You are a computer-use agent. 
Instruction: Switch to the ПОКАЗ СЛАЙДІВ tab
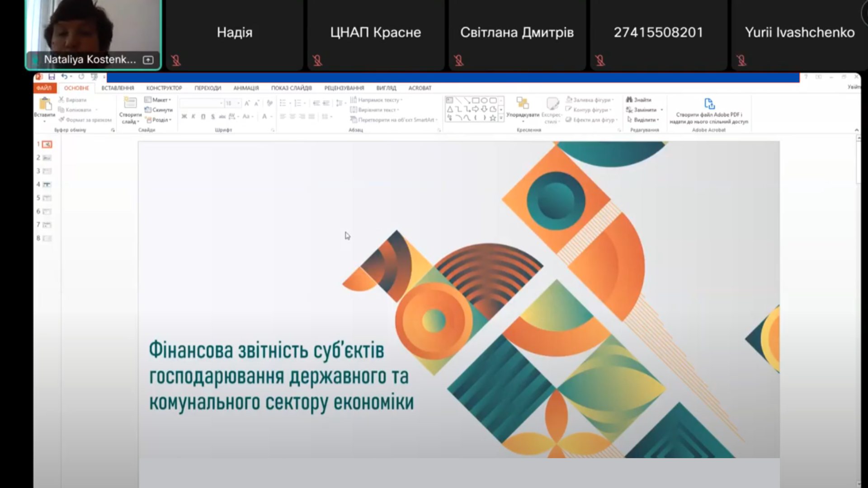click(x=291, y=88)
